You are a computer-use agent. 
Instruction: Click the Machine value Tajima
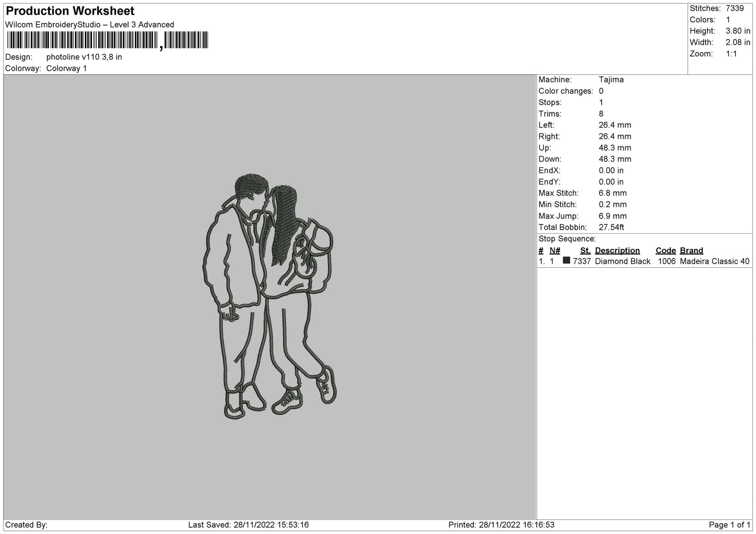coord(611,80)
